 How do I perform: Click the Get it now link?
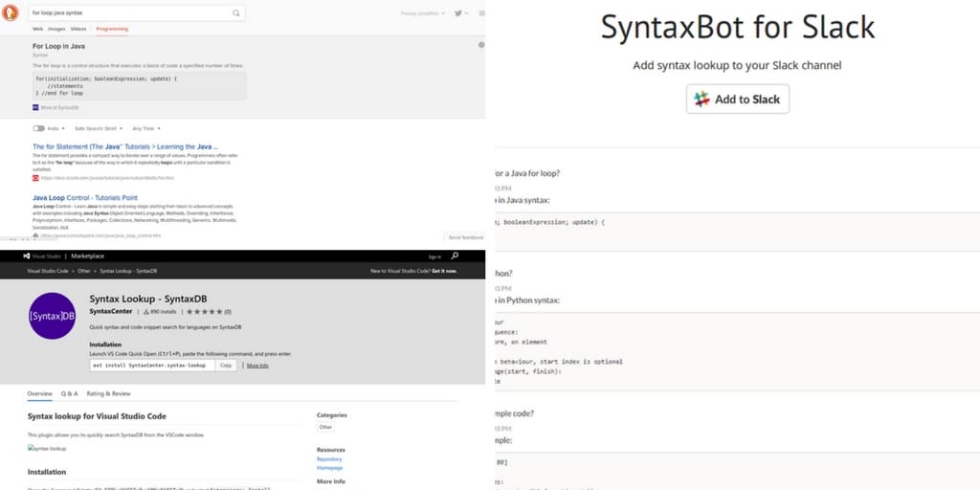444,271
